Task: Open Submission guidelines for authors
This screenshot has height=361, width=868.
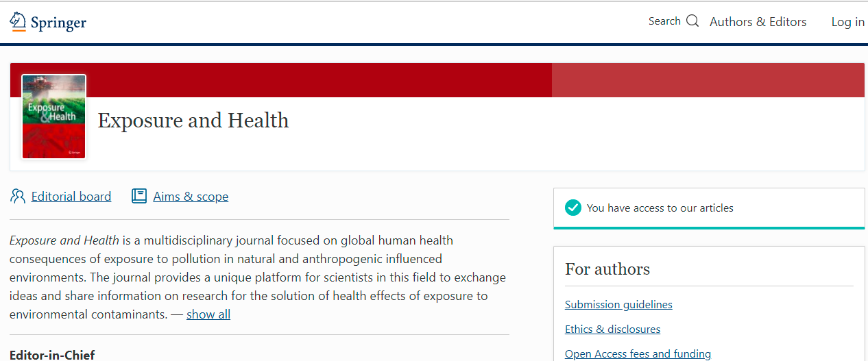Action: point(618,305)
